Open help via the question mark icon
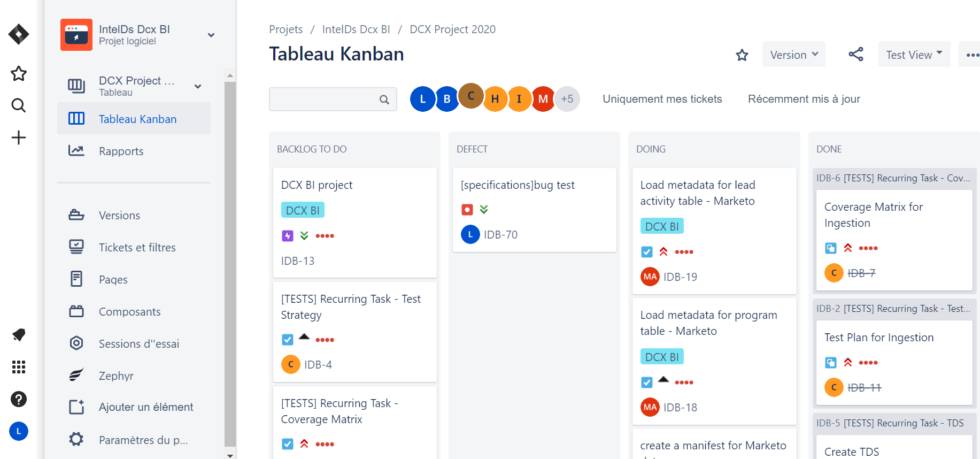Image resolution: width=980 pixels, height=459 pixels. click(18, 399)
